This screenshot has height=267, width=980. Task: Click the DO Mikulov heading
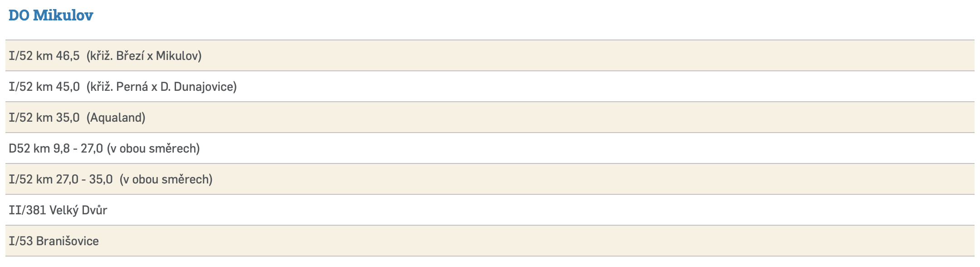pos(51,15)
